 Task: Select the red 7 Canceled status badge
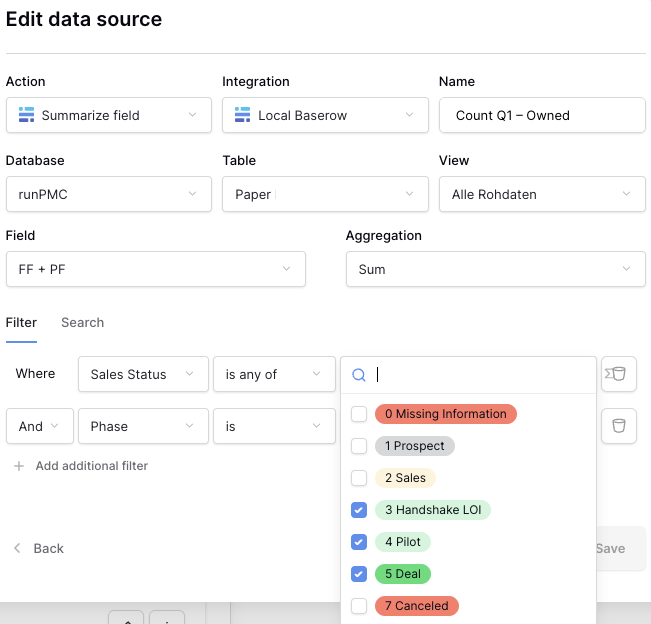tap(416, 606)
